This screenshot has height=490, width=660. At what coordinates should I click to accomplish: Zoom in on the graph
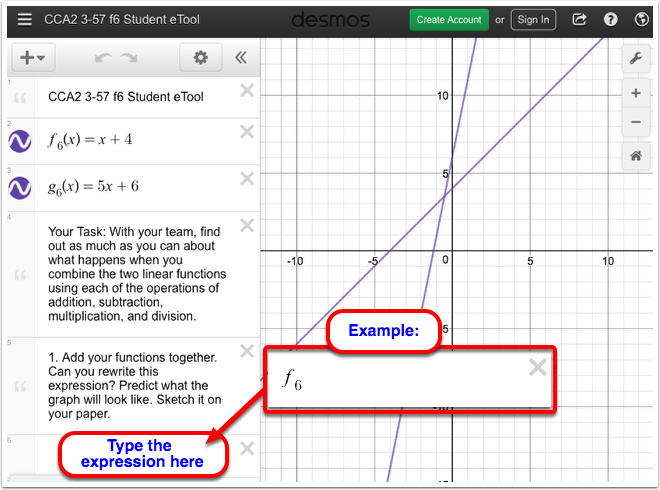pos(636,93)
